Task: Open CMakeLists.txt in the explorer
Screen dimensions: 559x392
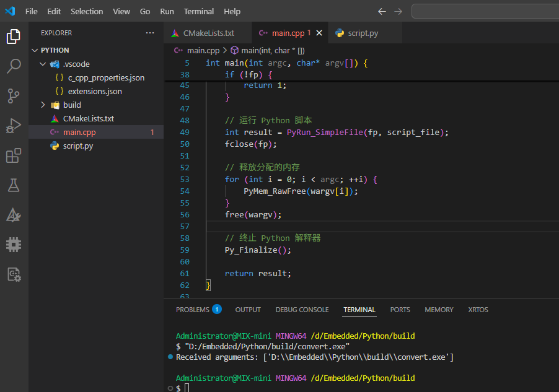Action: pyautogui.click(x=89, y=118)
